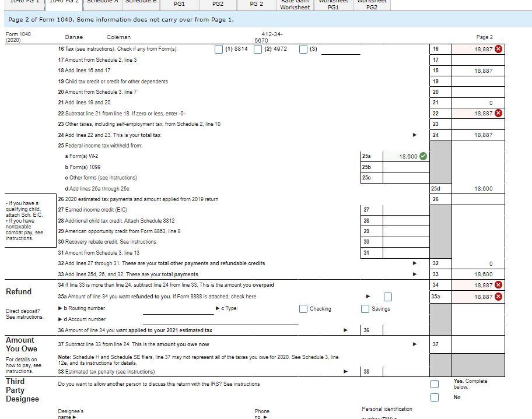
Task: Check Yes for Third Party Designee
Action: 435,384
